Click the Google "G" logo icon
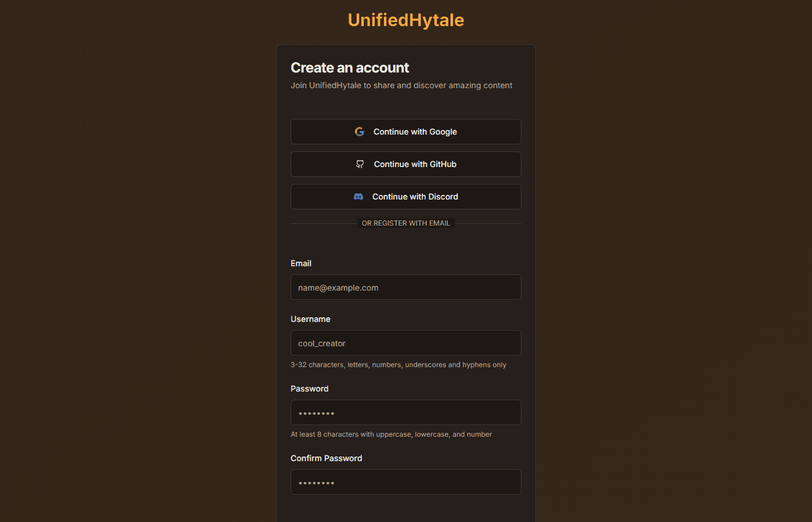The image size is (812, 522). [x=360, y=132]
